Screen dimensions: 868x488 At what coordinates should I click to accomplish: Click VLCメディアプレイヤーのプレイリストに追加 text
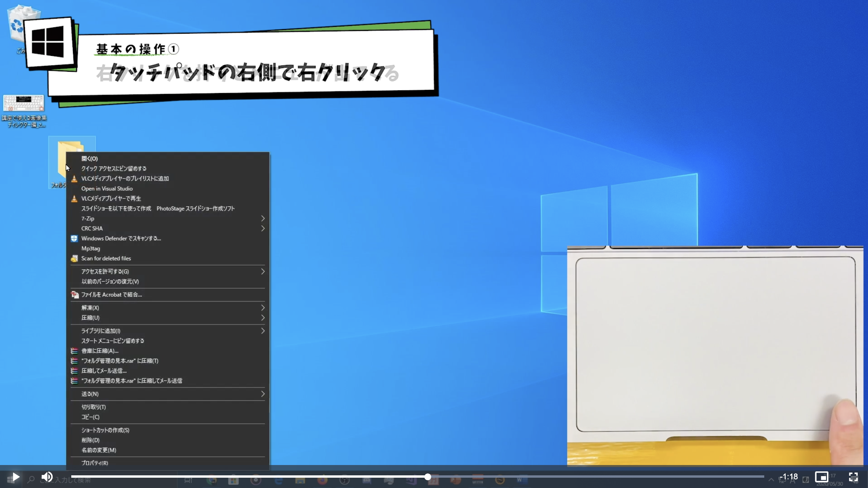[125, 179]
